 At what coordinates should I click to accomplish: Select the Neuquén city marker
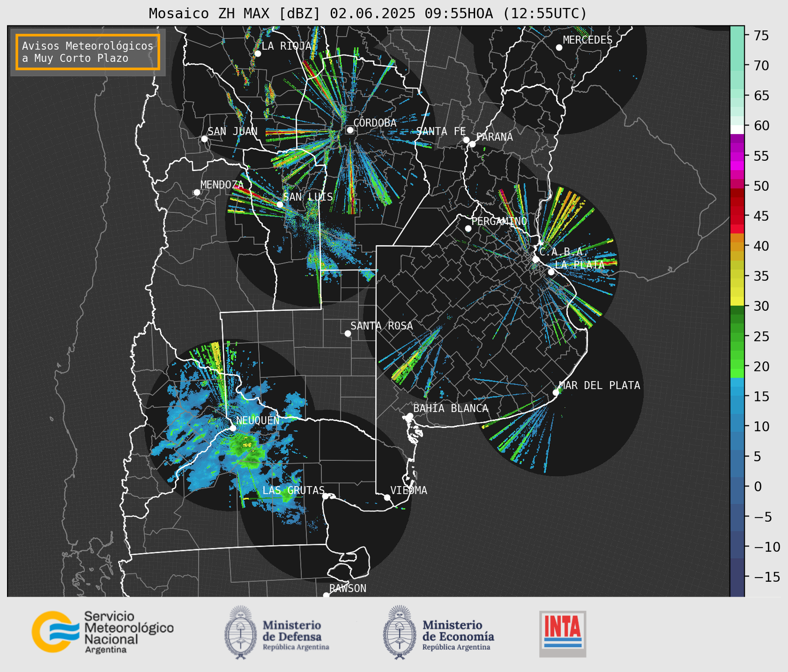233,428
